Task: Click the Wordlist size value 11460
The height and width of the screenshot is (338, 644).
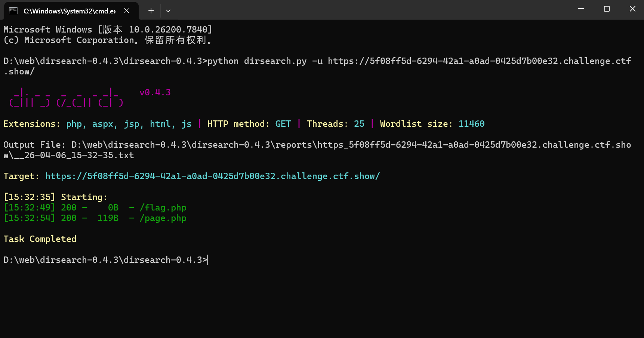Action: tap(471, 124)
